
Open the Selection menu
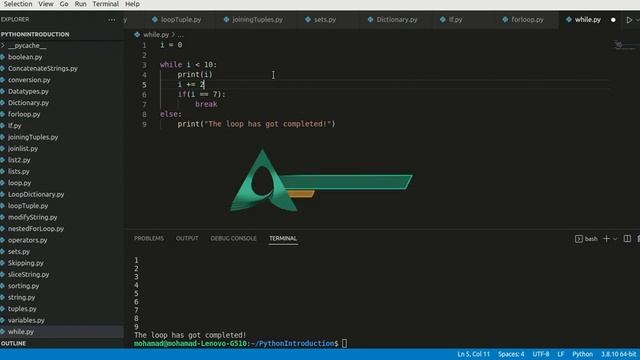18,4
